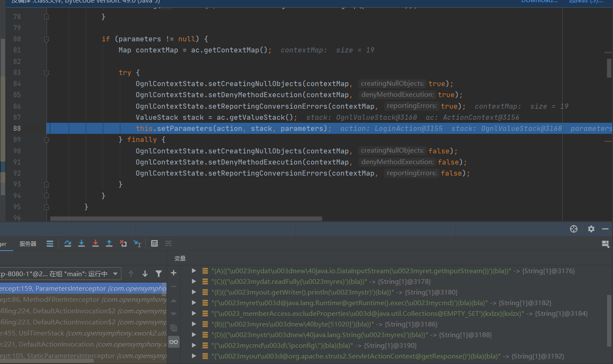The image size is (613, 364).
Task: Select the UtilTimerStack :455 stack frame
Action: [x=83, y=333]
